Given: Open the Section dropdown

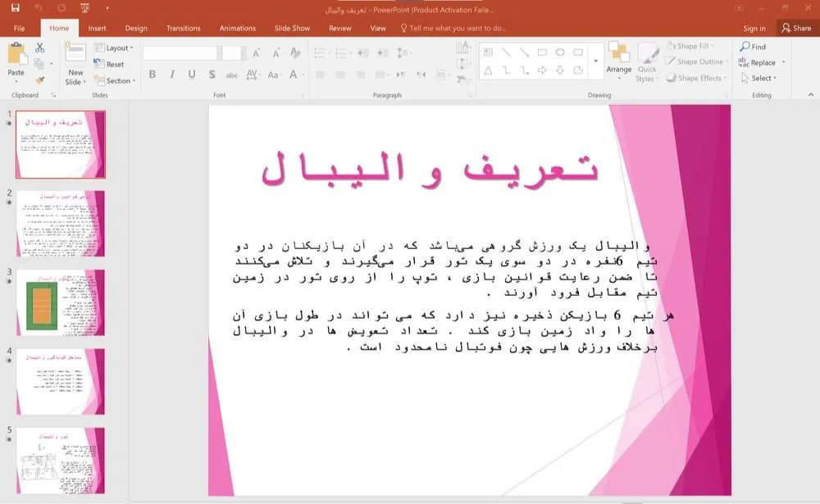Looking at the screenshot, I should pos(115,80).
